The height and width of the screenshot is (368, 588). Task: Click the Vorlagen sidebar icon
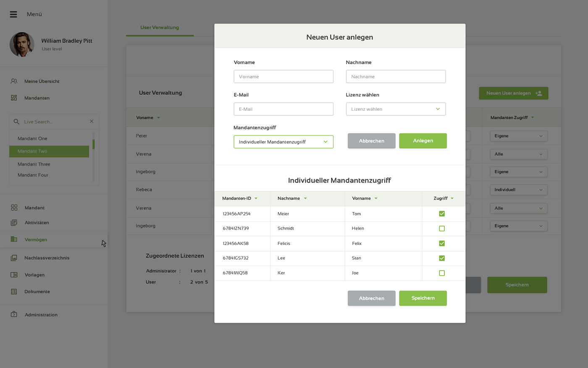pyautogui.click(x=14, y=275)
